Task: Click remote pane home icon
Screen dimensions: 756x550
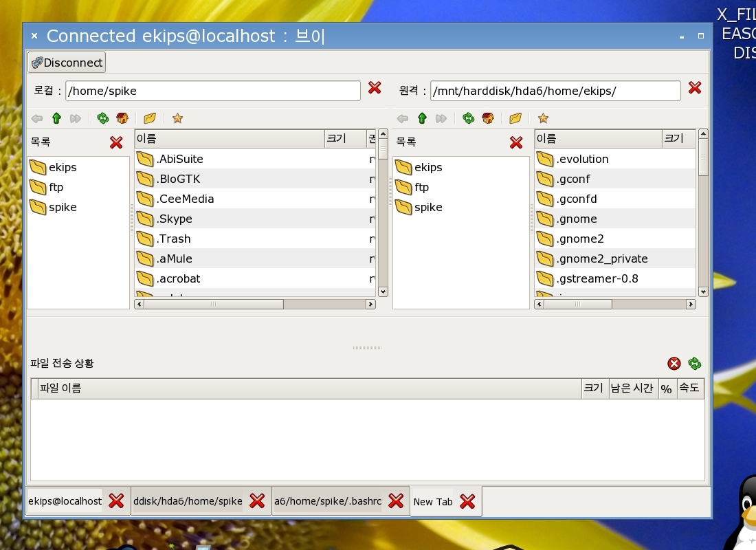Action: point(488,118)
